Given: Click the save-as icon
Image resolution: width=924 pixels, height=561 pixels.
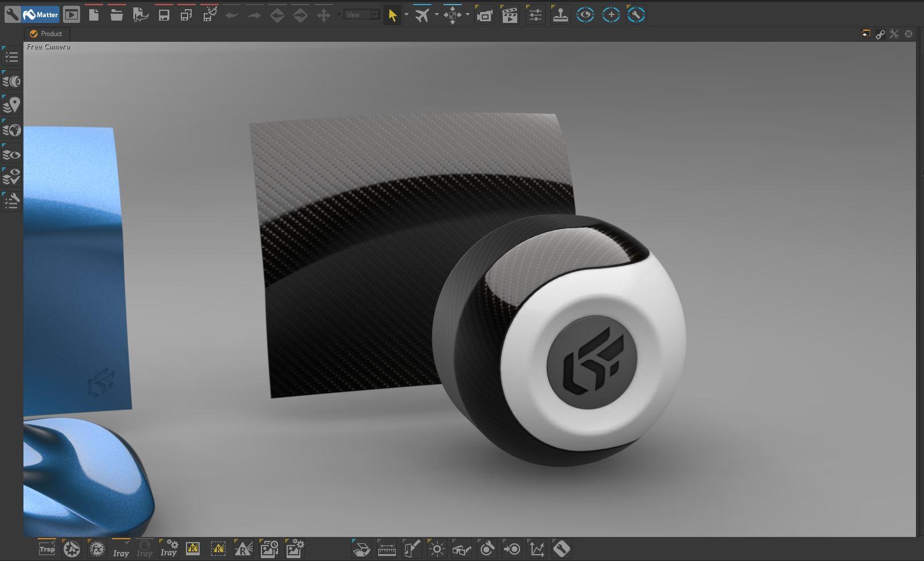Looking at the screenshot, I should click(x=187, y=14).
